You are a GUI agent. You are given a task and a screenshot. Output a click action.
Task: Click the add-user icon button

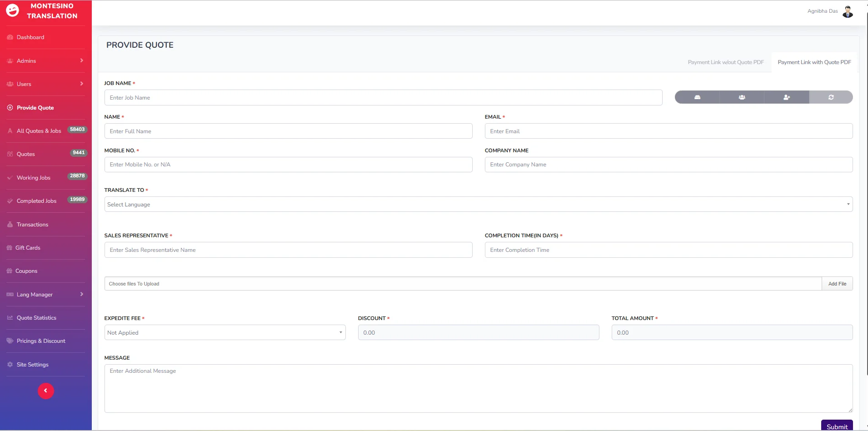click(786, 97)
